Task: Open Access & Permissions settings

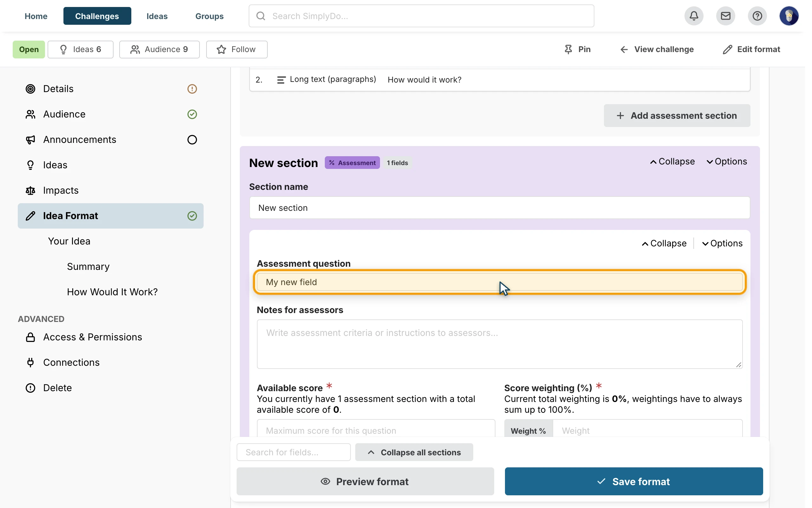Action: [x=110, y=337]
